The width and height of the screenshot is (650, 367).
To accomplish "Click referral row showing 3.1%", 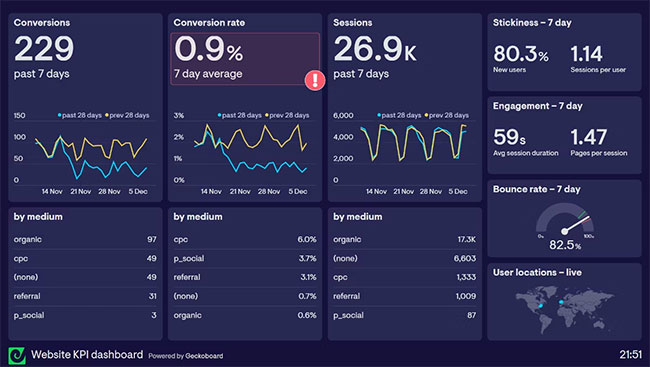I will 245,277.
